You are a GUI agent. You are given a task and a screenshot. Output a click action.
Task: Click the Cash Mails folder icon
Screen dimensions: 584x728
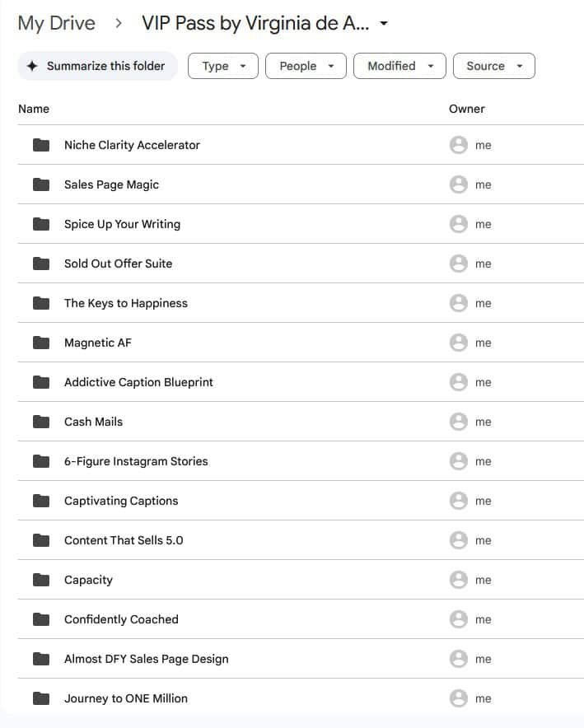pyautogui.click(x=41, y=422)
